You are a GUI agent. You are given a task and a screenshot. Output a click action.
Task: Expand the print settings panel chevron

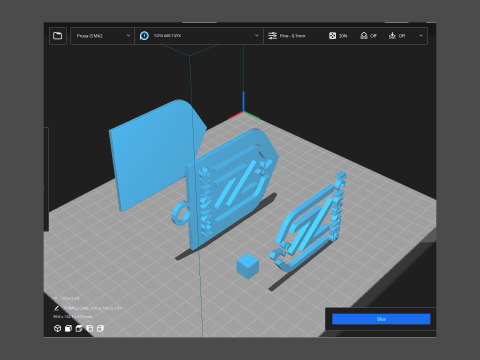421,35
